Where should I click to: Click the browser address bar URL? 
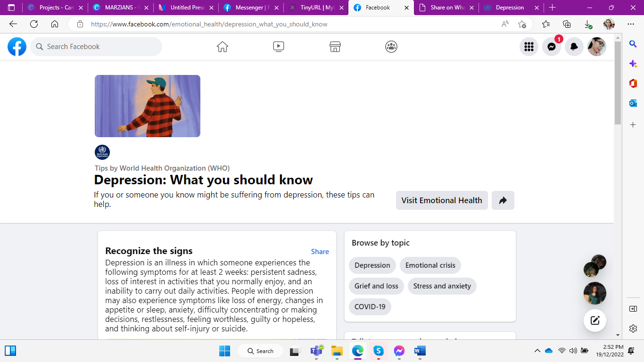point(209,24)
